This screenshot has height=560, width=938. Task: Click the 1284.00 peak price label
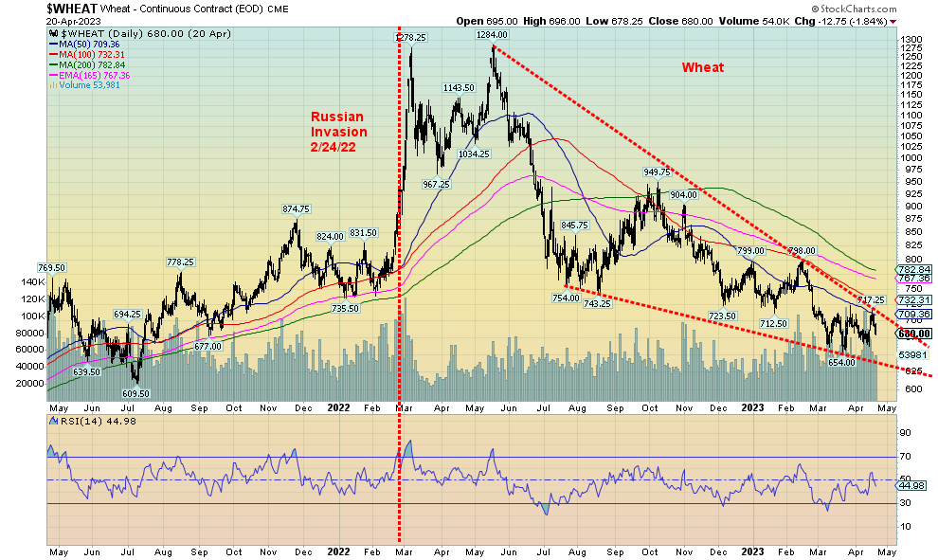coord(494,35)
